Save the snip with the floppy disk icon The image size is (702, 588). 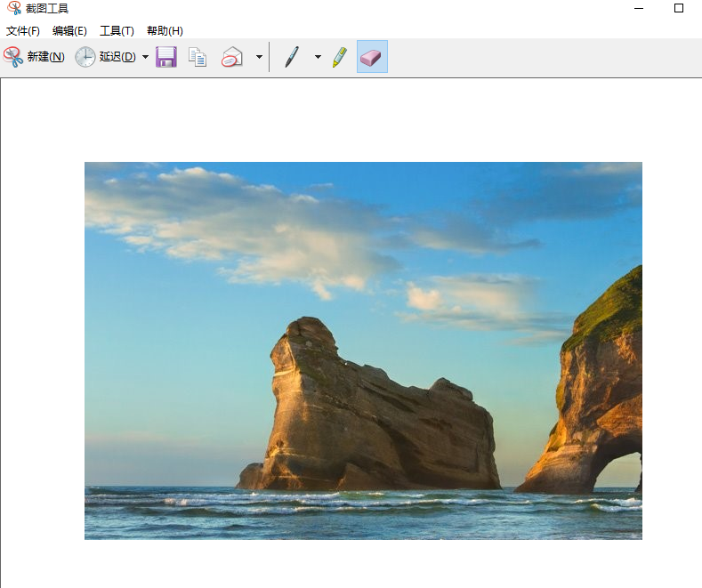(166, 57)
